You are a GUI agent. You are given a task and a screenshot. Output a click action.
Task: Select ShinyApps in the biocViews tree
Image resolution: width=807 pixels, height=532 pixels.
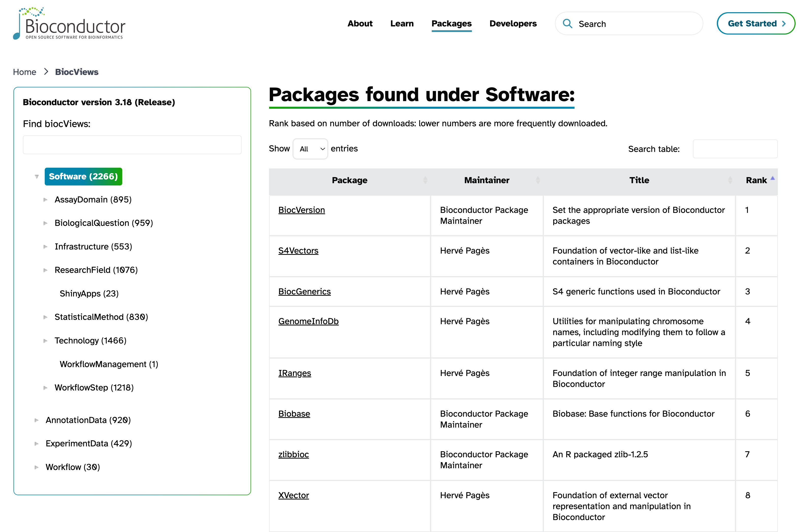89,293
